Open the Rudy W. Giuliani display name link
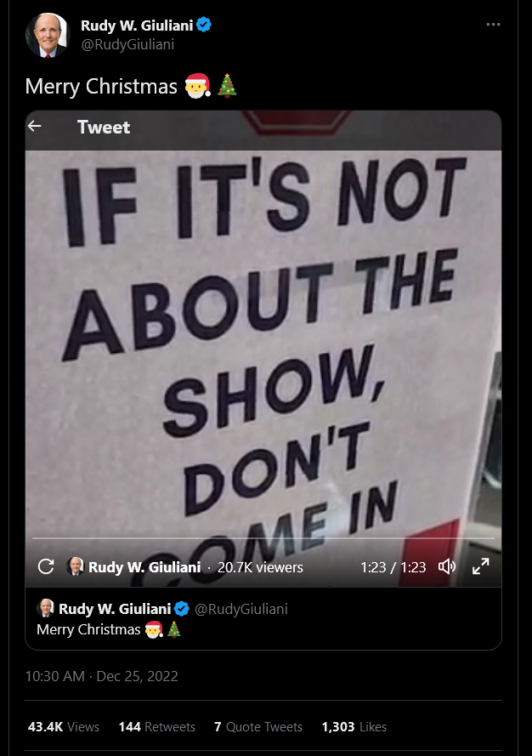Screen dimensions: 532x756 (x=137, y=25)
